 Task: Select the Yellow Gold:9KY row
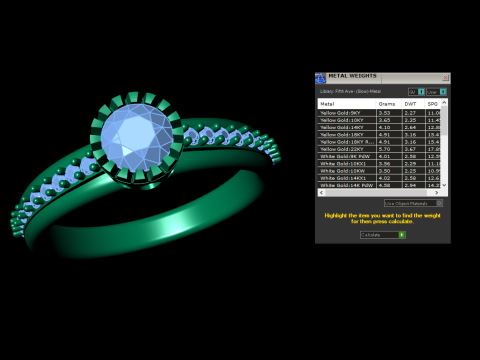pyautogui.click(x=379, y=113)
